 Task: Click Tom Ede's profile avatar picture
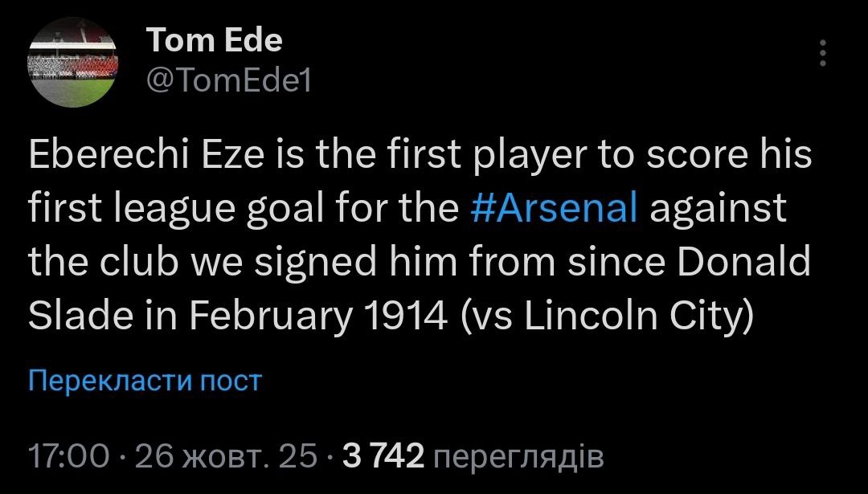(x=73, y=62)
